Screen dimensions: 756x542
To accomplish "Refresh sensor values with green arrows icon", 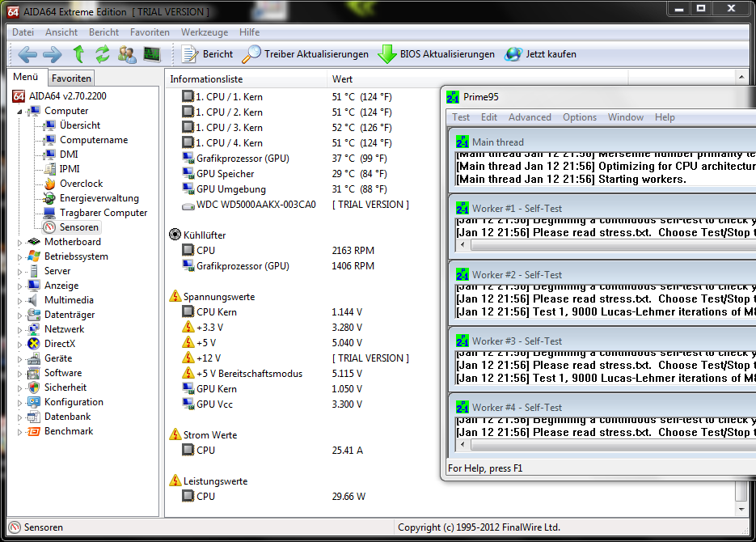I will [102, 54].
